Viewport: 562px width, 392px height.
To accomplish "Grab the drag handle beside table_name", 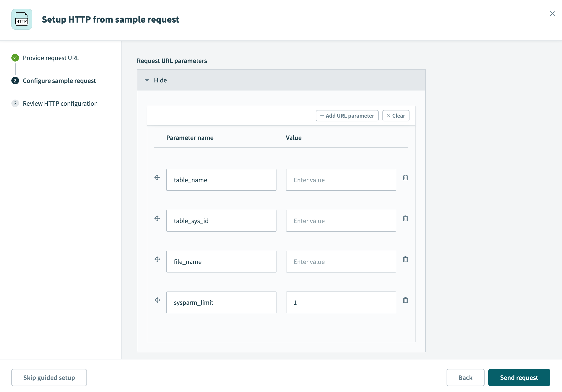I will coord(157,177).
